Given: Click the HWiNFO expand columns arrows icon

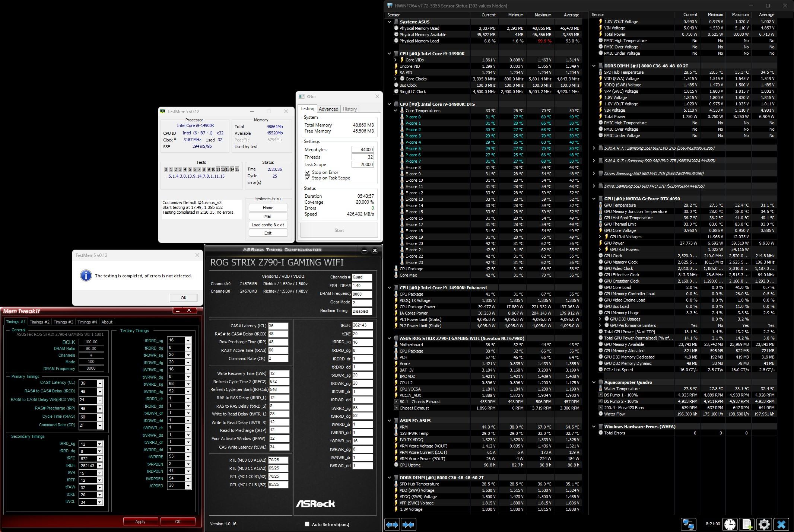Looking at the screenshot, I should click(392, 524).
